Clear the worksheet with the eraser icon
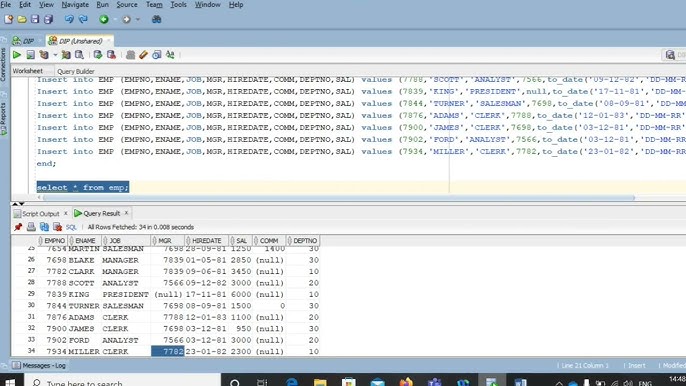The width and height of the screenshot is (686, 386). click(144, 55)
